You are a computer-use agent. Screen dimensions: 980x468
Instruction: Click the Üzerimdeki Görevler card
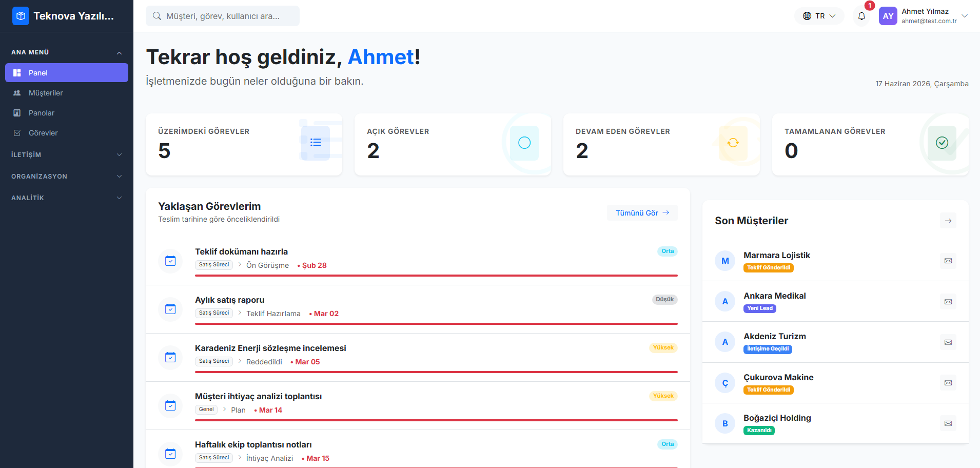tap(244, 145)
